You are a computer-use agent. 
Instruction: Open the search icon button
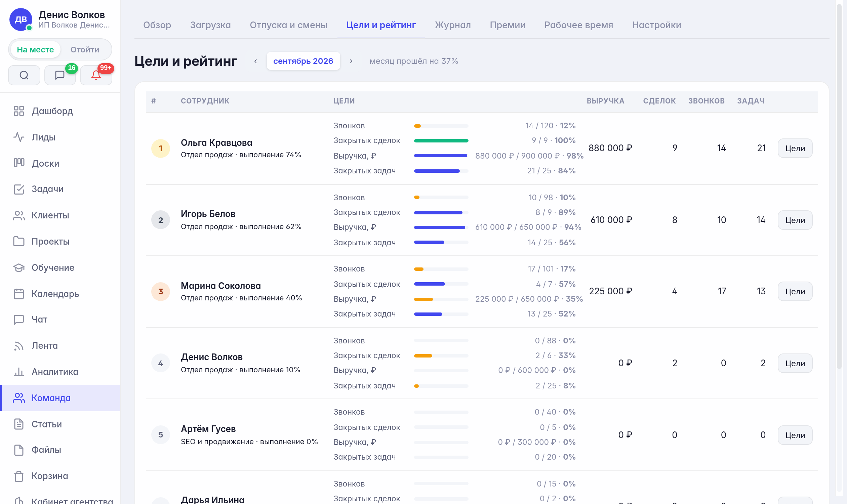point(24,75)
